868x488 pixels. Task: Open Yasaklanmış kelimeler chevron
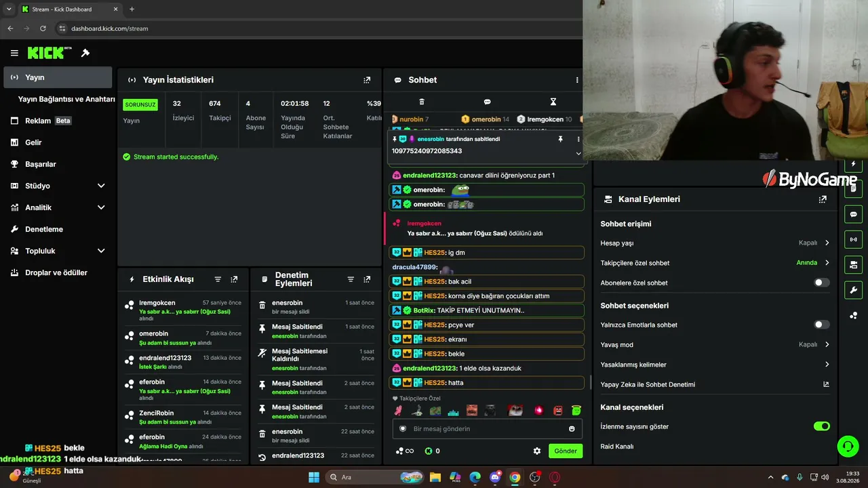827,365
